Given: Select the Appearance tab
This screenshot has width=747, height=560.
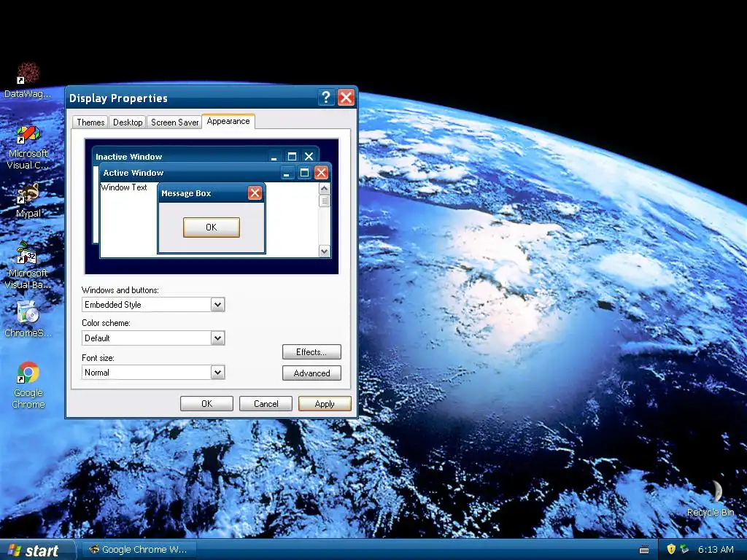Looking at the screenshot, I should (228, 121).
